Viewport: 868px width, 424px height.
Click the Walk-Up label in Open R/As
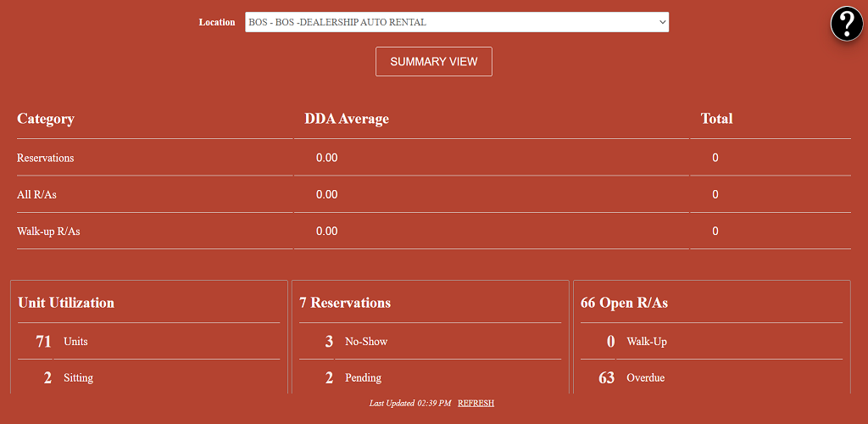647,342
